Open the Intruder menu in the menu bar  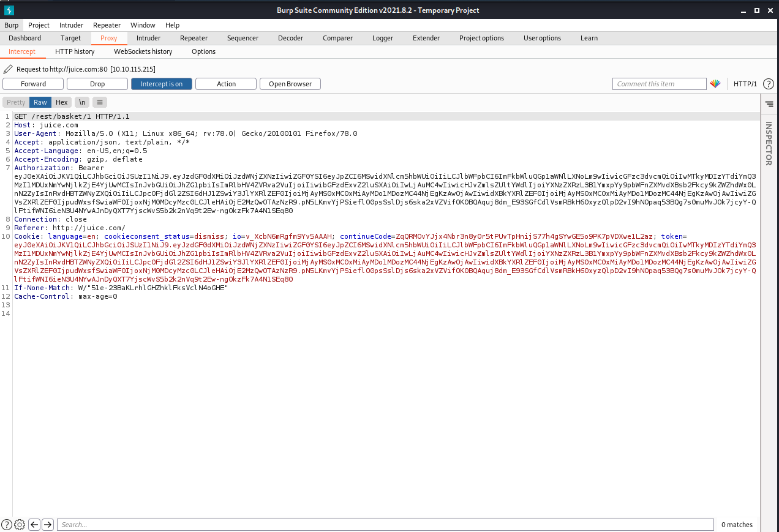click(x=72, y=25)
